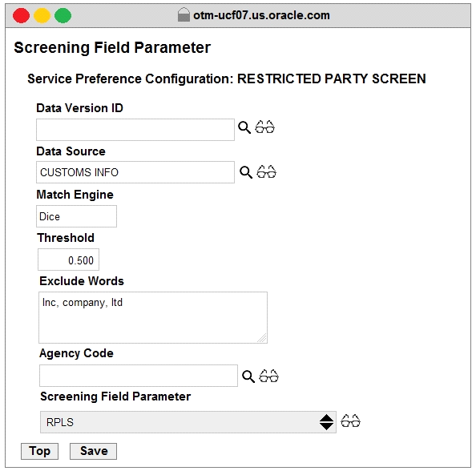476x475 pixels.
Task: Click the dropdown arrows on RPLS select
Action: coord(326,422)
